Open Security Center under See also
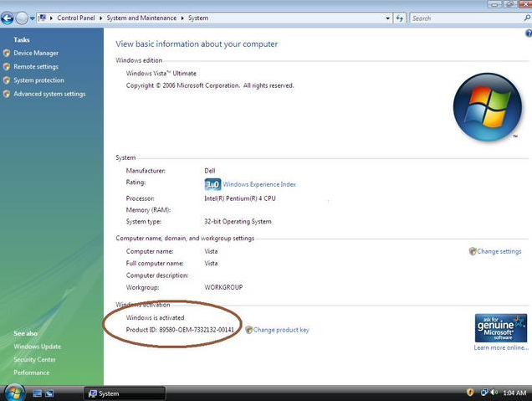Viewport: 532px width, 401px height. click(x=34, y=359)
